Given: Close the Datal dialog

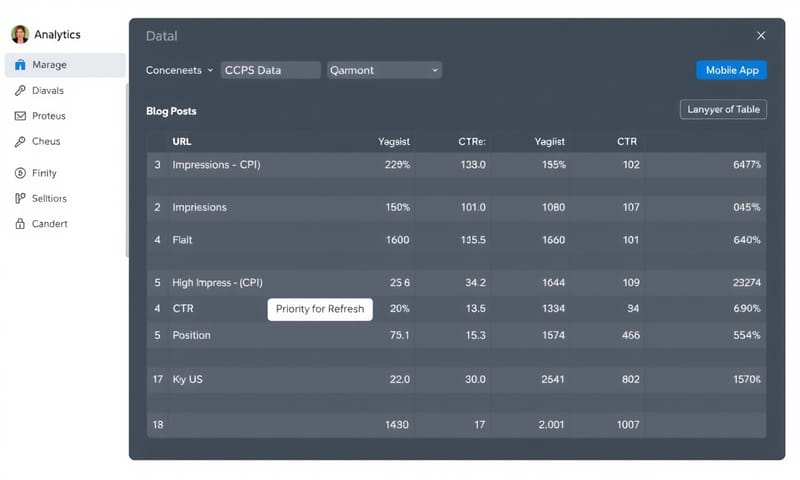Looking at the screenshot, I should click(x=760, y=36).
